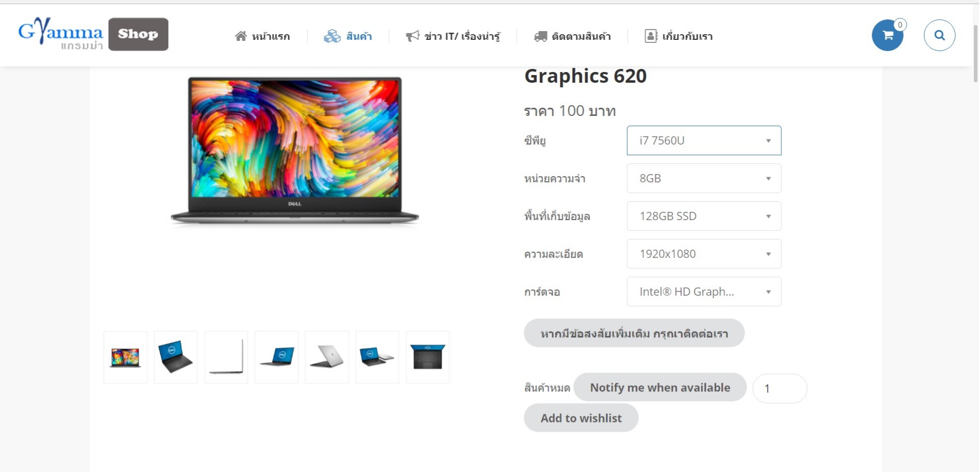Open the เกี่ยวกับเรา menu item

(x=679, y=36)
